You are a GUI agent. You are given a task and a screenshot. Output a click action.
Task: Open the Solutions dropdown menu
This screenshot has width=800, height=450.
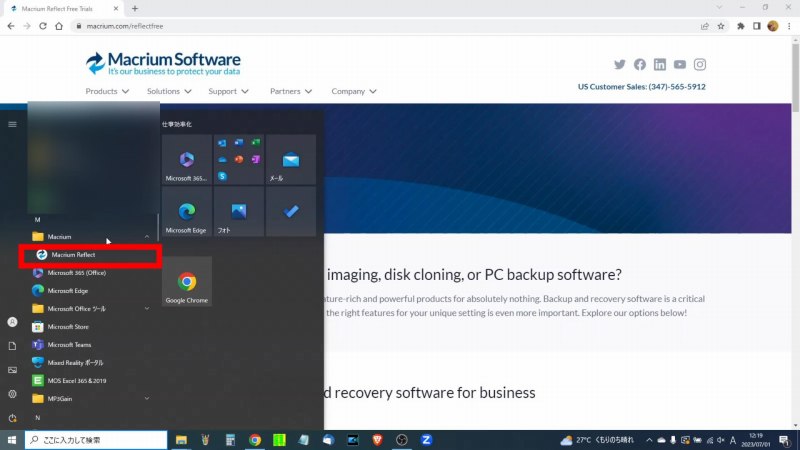(x=169, y=91)
